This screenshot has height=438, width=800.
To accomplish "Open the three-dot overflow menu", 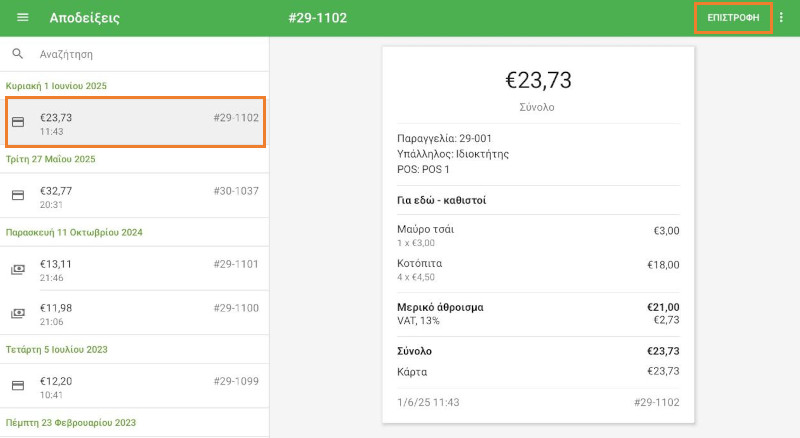I will click(782, 18).
